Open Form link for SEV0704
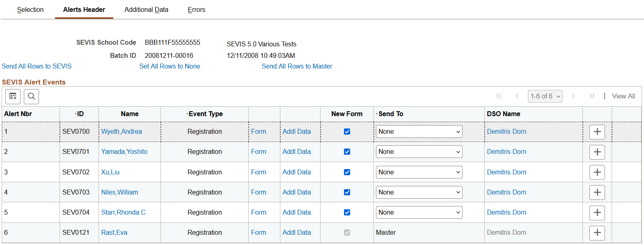Screen dimensions: 644x245 (x=259, y=213)
